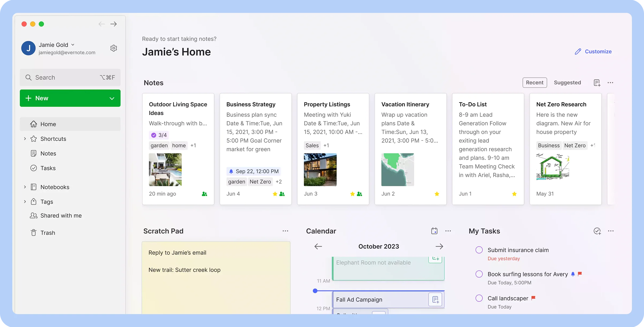Complete the Submit insurance claim task

tap(479, 250)
